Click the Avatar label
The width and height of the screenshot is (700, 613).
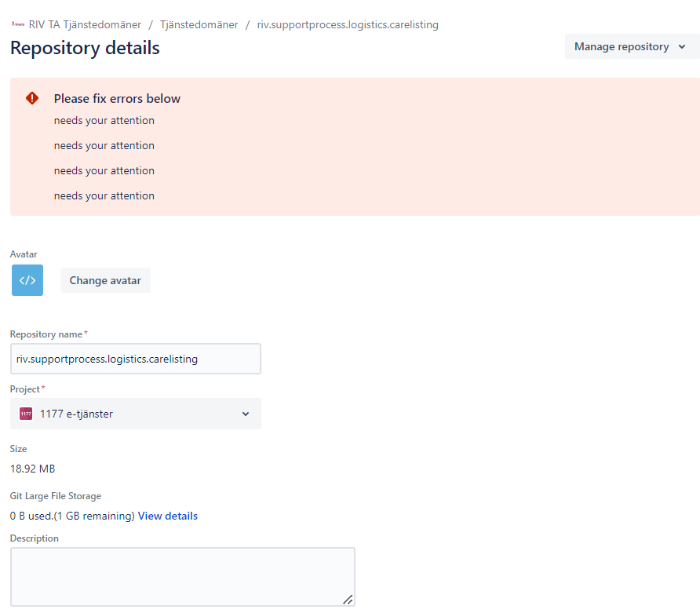[24, 254]
